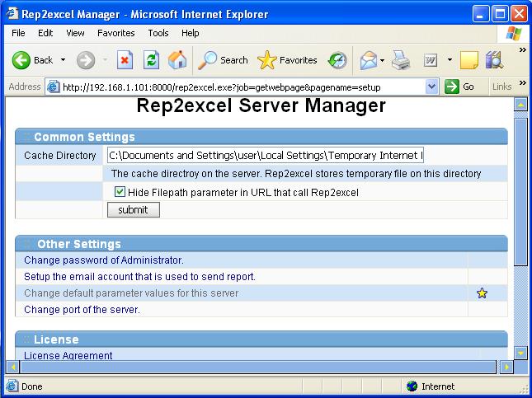Open the Research books icon
Screen dimensions: 532x398
[x=494, y=60]
